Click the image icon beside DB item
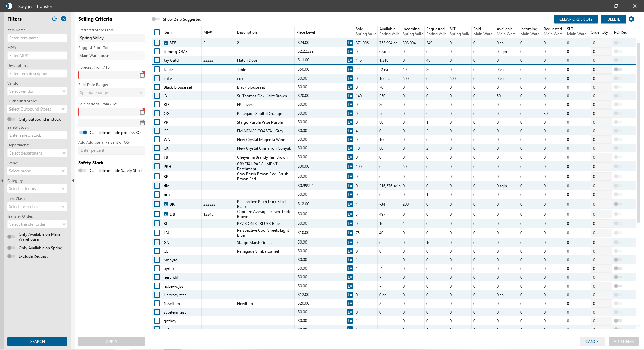The width and height of the screenshot is (644, 350). click(166, 214)
